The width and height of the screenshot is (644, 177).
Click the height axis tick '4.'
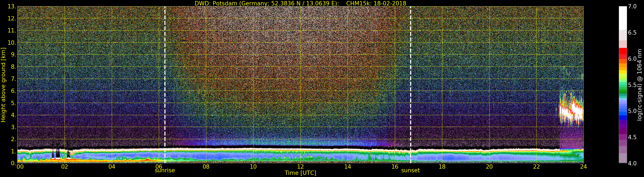tap(14, 115)
